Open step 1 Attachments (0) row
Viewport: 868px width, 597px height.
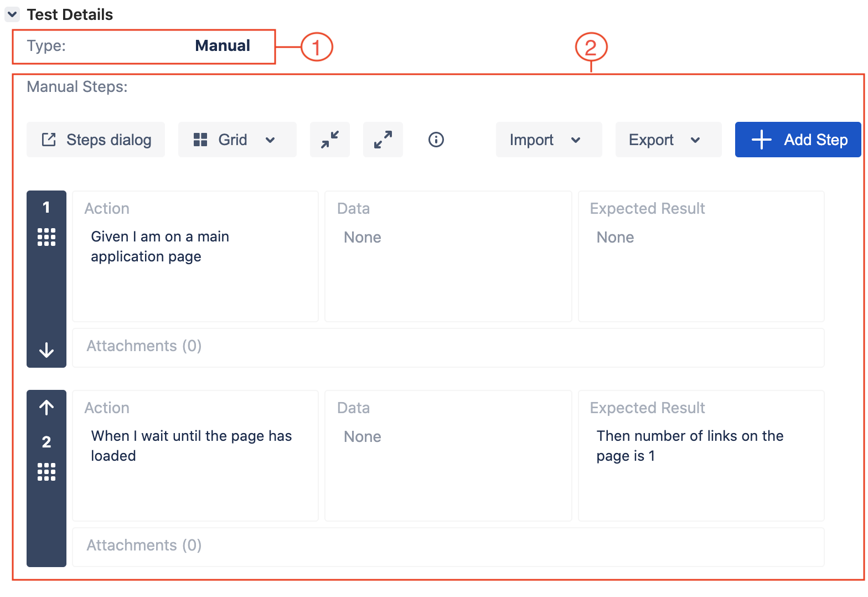[x=448, y=348]
